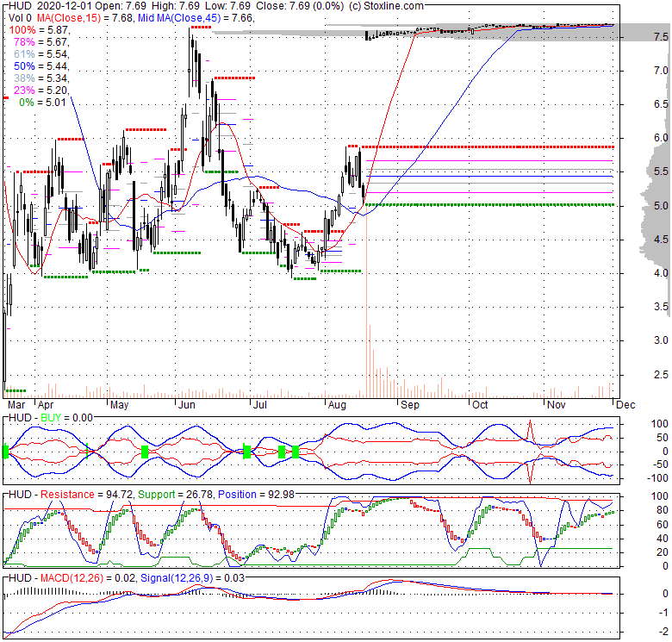672x642 pixels.
Task: Click the Sep label on time axis
Action: pos(410,405)
